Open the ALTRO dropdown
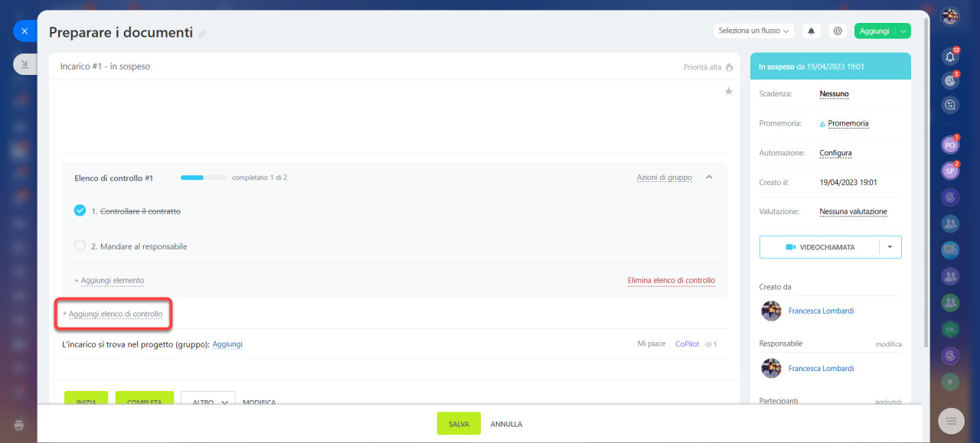The image size is (980, 443). 208,398
